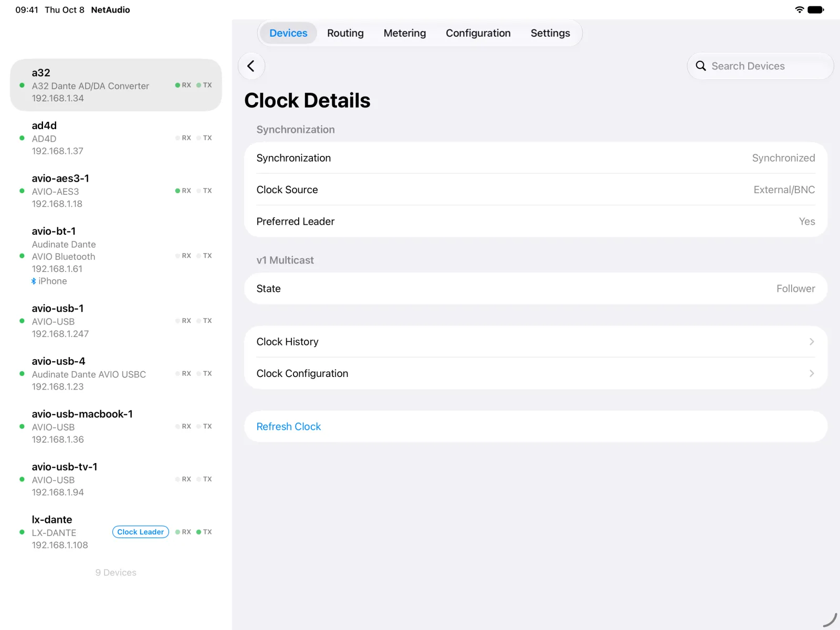Click the RX indicator for a32
Image resolution: width=840 pixels, height=630 pixels.
coord(183,85)
